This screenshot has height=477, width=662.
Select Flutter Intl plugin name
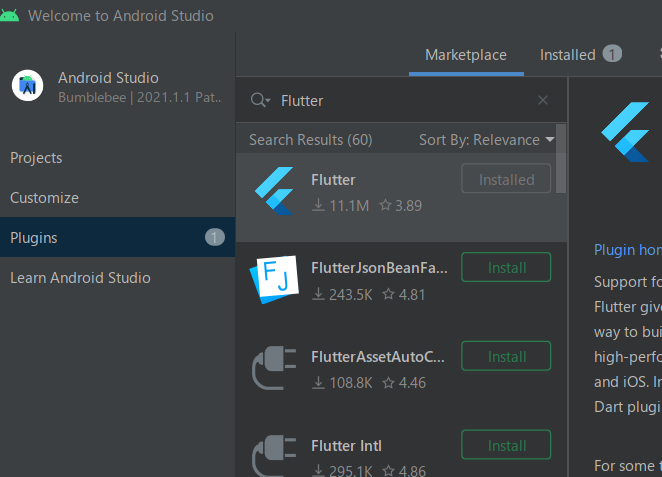pyautogui.click(x=346, y=446)
